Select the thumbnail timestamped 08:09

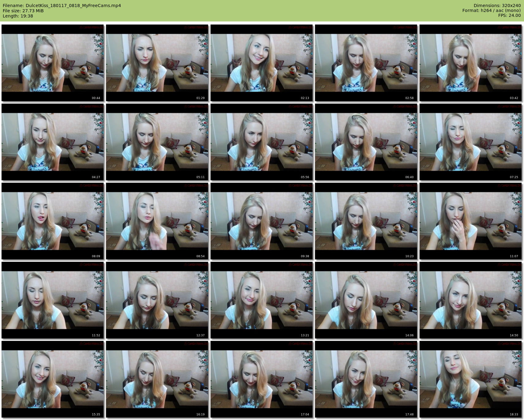[53, 221]
